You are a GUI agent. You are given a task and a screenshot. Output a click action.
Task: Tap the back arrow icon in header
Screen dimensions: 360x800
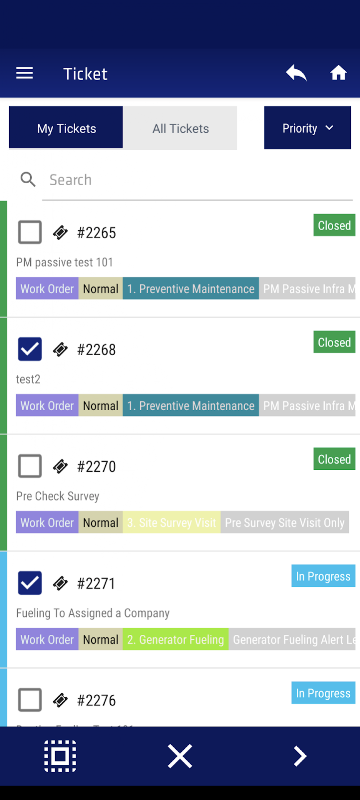click(x=296, y=73)
